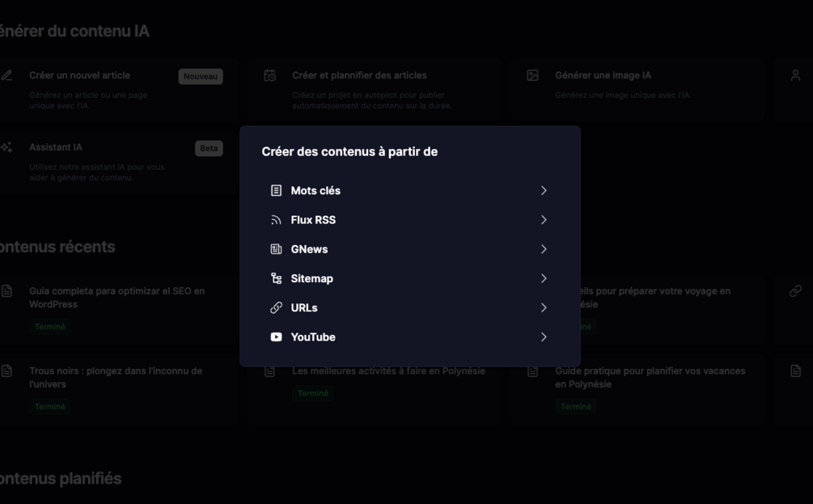Click Terminé status under Trous noirs

[50, 407]
